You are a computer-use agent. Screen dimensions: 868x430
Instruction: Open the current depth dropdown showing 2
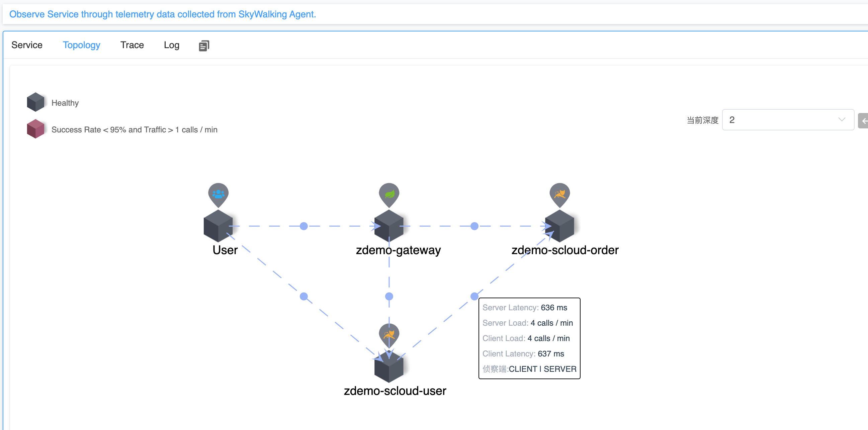(788, 120)
